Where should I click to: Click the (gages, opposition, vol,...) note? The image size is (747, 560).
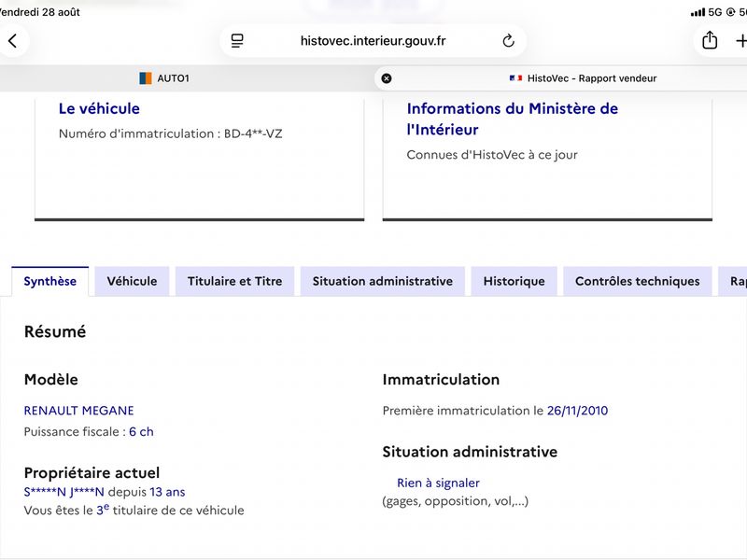456,501
